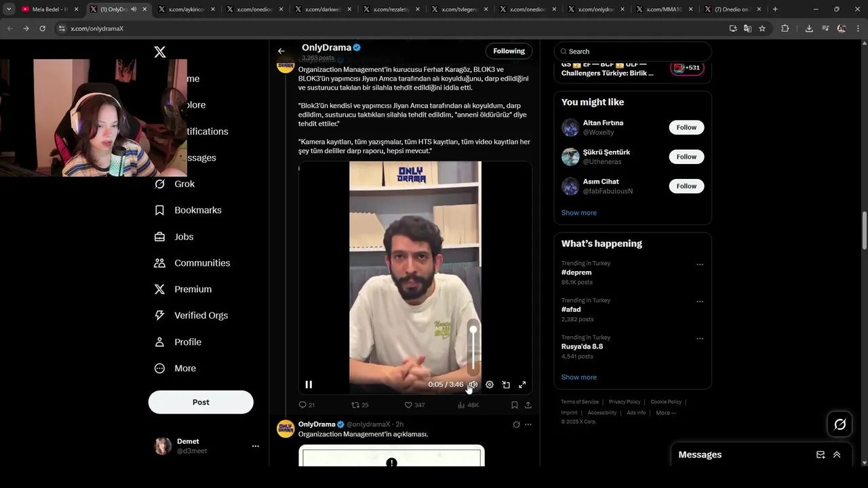The width and height of the screenshot is (868, 488).
Task: Click the page vertical scrollbar
Action: coord(864,230)
